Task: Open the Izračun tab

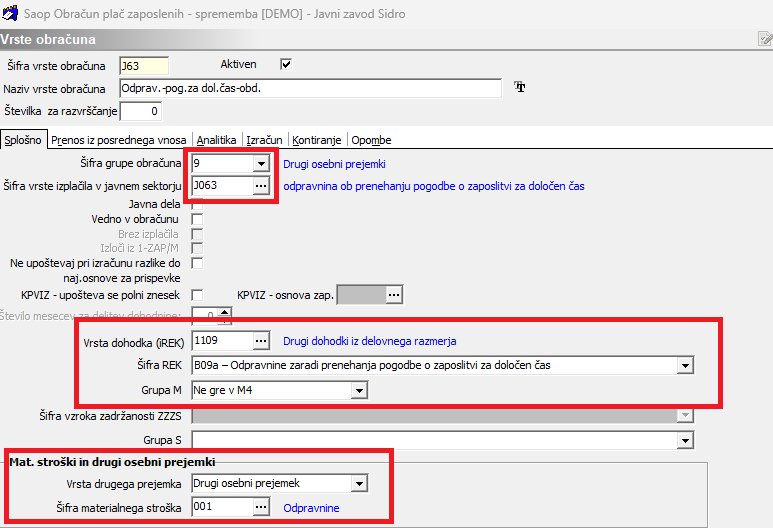Action: pos(264,141)
